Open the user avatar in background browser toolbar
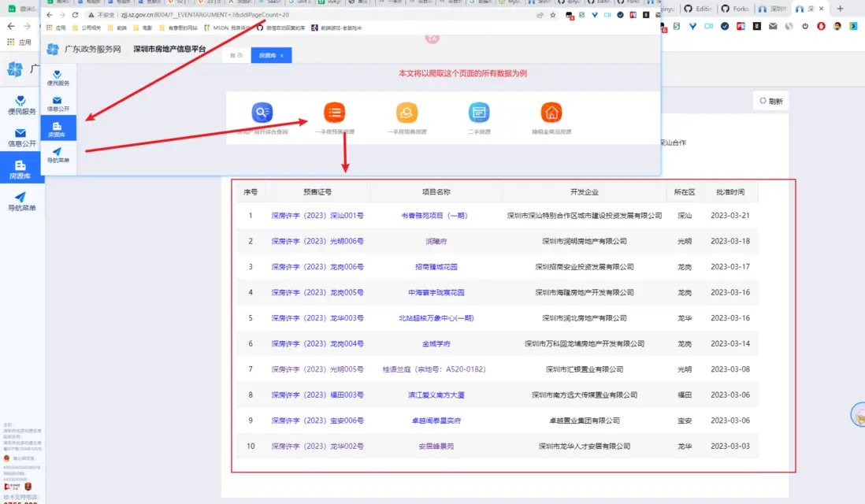The height and width of the screenshot is (504, 865). point(837,26)
